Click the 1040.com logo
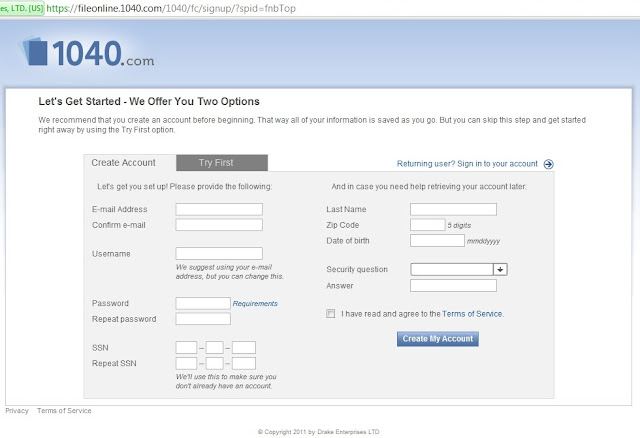This screenshot has width=640, height=438. (88, 52)
